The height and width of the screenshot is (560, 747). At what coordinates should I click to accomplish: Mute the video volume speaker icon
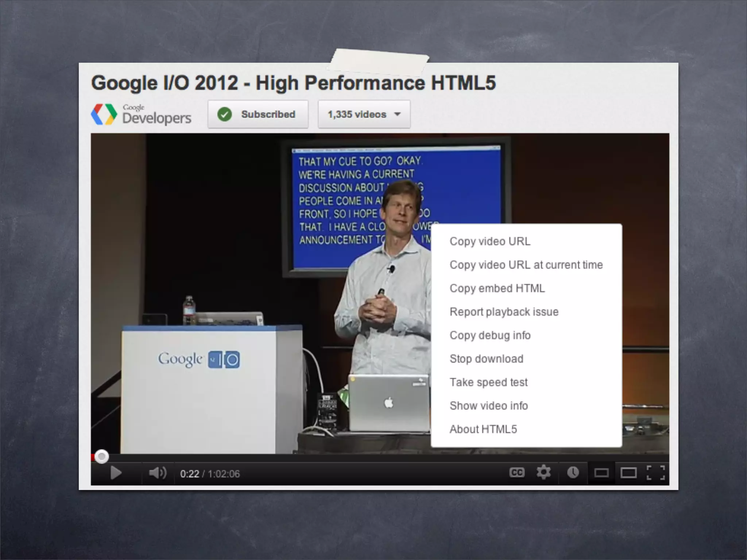157,473
